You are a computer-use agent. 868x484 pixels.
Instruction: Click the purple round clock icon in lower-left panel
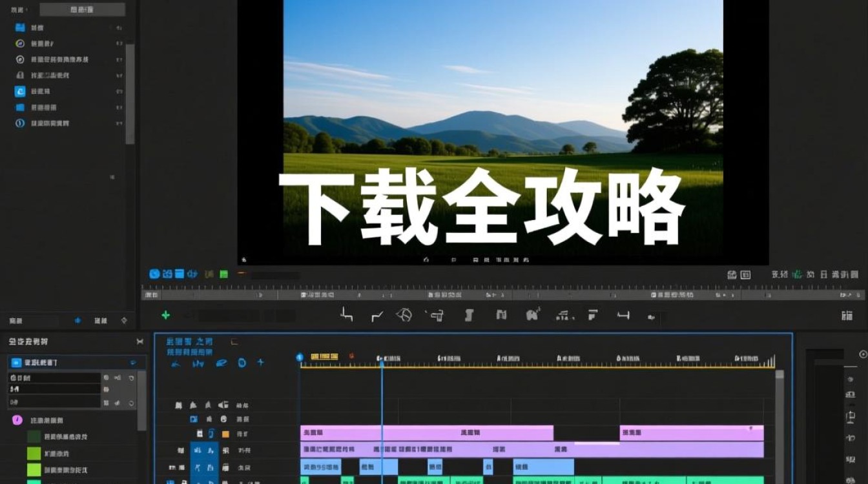click(17, 420)
